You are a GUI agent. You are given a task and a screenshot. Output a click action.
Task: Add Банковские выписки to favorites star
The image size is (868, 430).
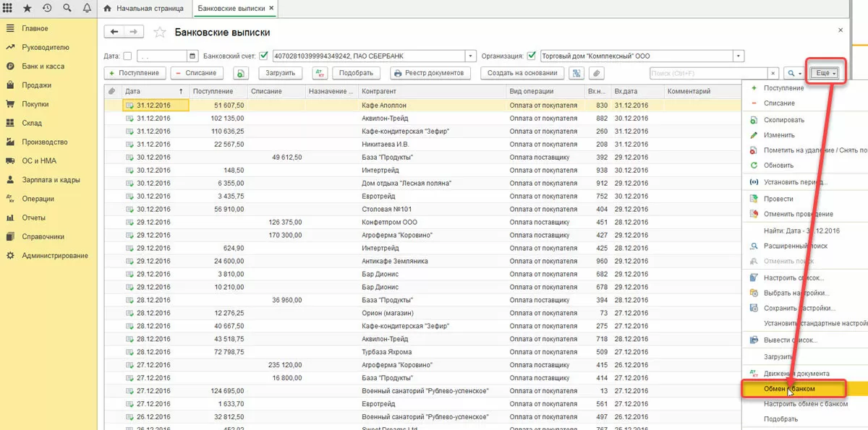(x=160, y=33)
